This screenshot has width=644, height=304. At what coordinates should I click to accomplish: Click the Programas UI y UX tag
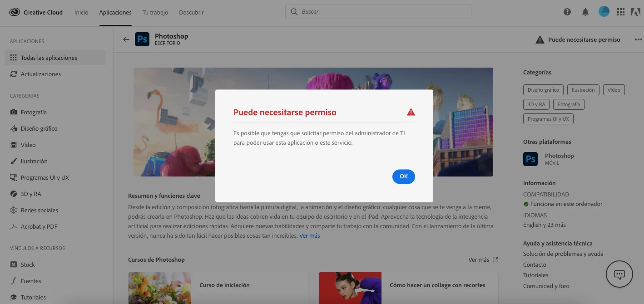548,119
